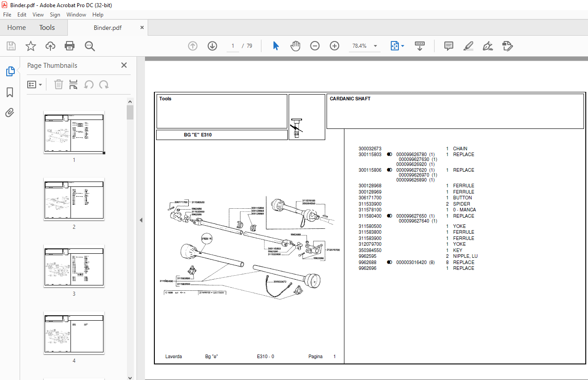Click the thumbnails panel scrollbar handle
The width and height of the screenshot is (588, 380).
pos(130,112)
